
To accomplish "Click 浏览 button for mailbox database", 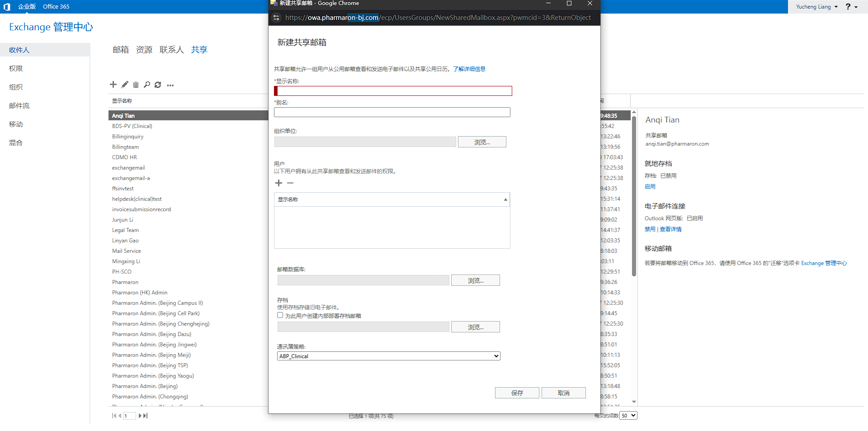I will click(x=476, y=280).
